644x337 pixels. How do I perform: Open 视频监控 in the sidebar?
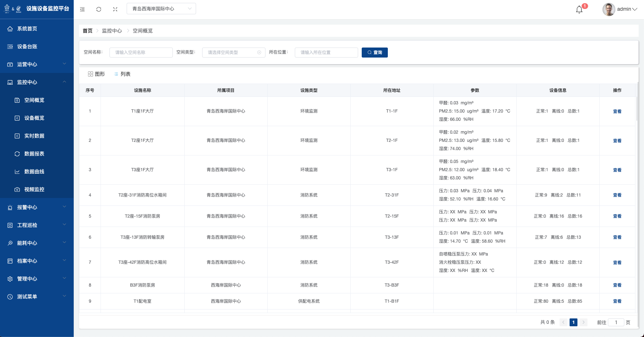pos(34,189)
